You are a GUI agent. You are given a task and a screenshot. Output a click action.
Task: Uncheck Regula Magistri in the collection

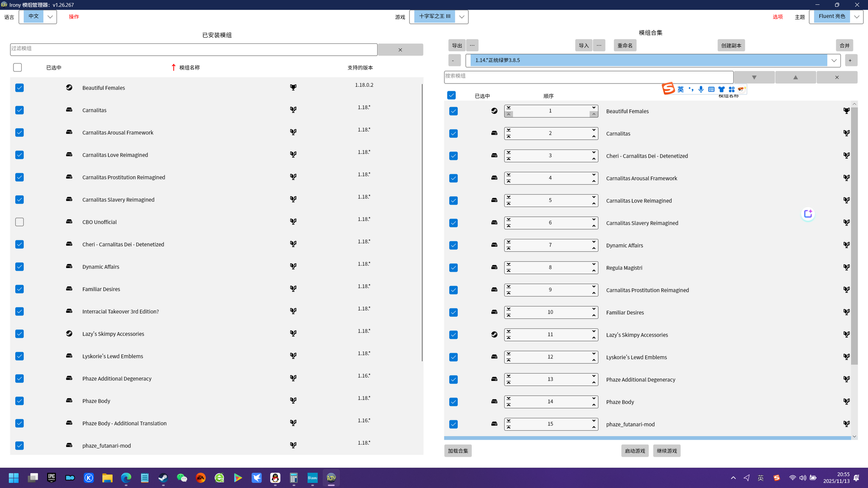[x=453, y=267]
